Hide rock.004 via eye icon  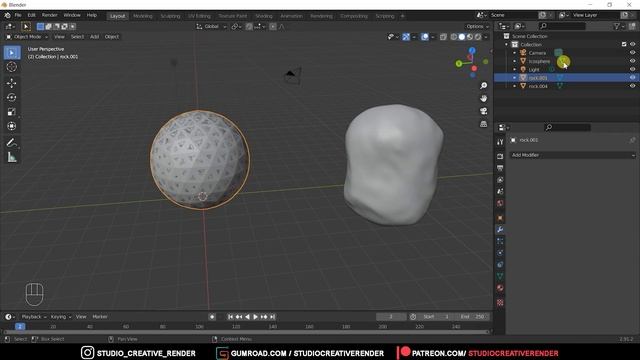point(632,86)
